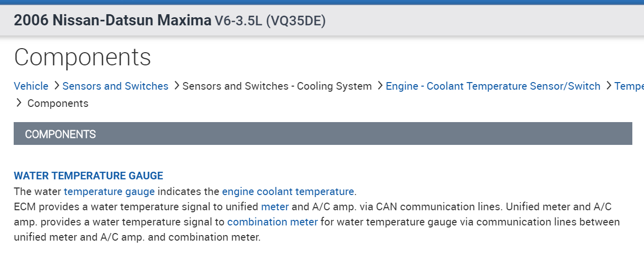Open the WATER TEMPERATURE GAUGE heading link

(88, 176)
